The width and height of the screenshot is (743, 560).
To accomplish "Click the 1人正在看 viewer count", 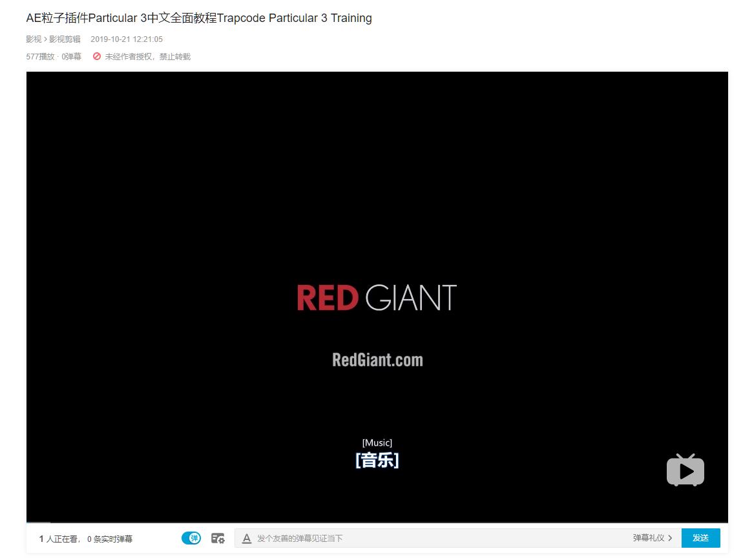I will point(59,539).
